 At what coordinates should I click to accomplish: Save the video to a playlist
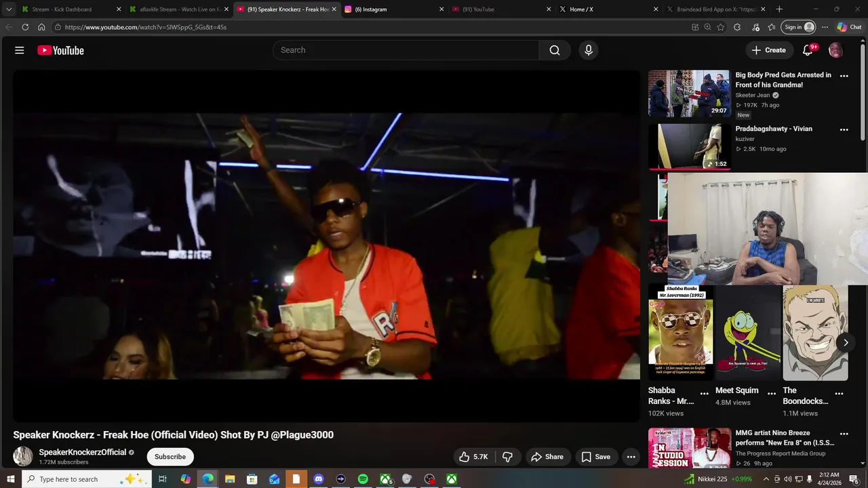tap(596, 457)
